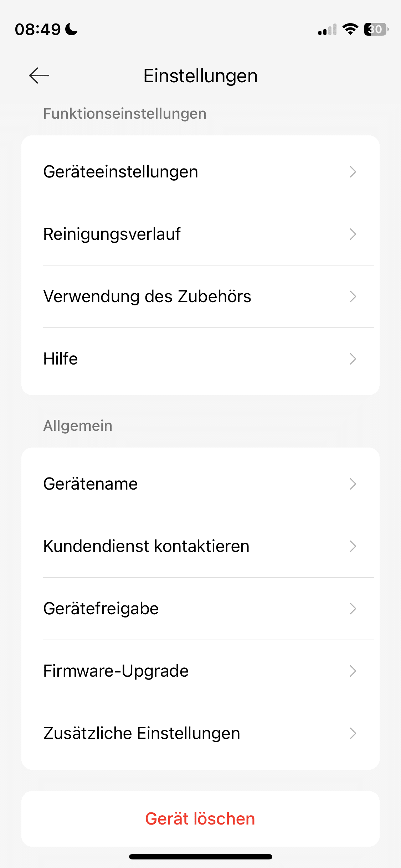This screenshot has width=401, height=868.
Task: Tap the chevron next to Firmware-Upgrade
Action: (x=353, y=671)
